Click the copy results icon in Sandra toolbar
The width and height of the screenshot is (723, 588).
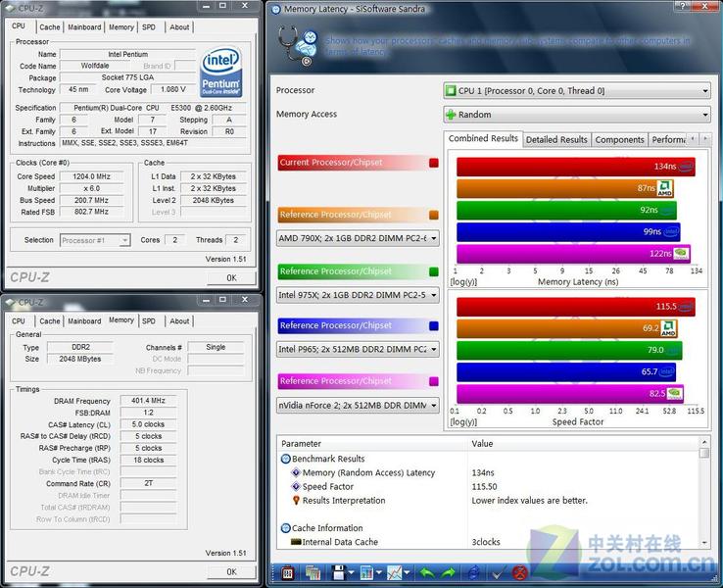tap(313, 573)
